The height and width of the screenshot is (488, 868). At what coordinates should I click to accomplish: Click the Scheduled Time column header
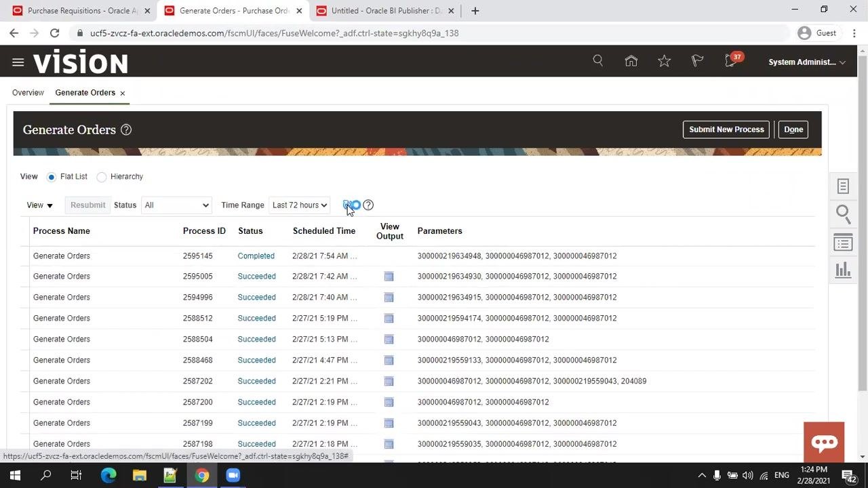pos(324,231)
